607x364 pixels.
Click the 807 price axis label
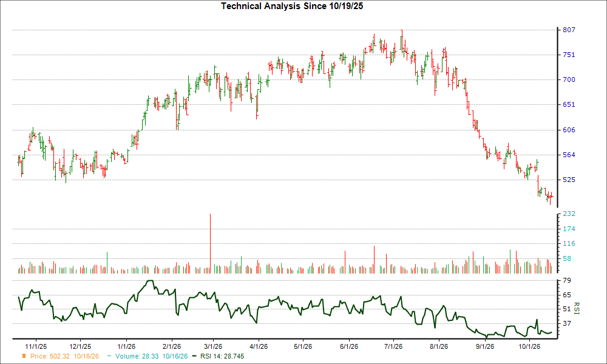[x=569, y=30]
